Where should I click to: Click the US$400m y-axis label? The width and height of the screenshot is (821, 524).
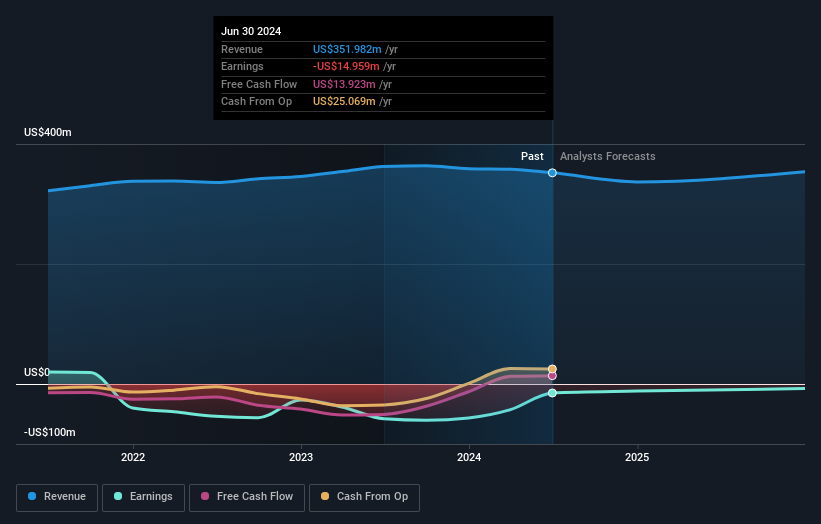click(48, 132)
